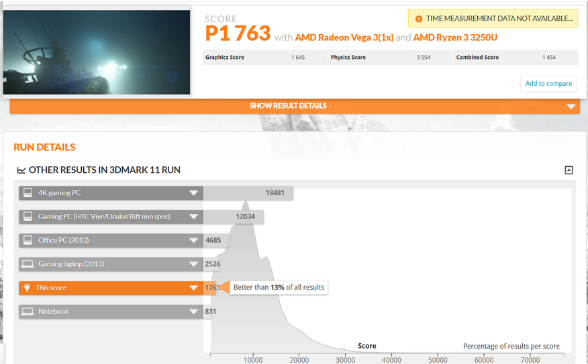Click the P1 763 score value
This screenshot has width=588, height=364.
coord(238,34)
